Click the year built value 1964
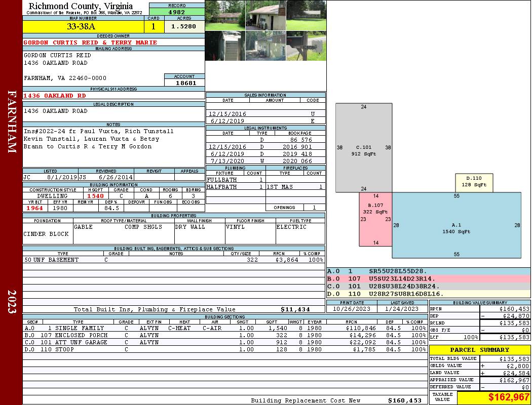The height and width of the screenshot is (405, 532). [x=34, y=208]
